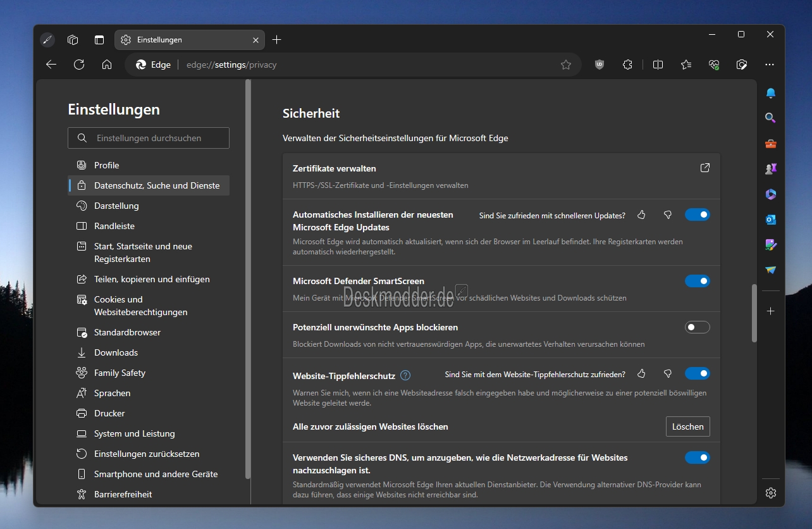Toggle split screen view icon
The width and height of the screenshot is (812, 529).
658,65
